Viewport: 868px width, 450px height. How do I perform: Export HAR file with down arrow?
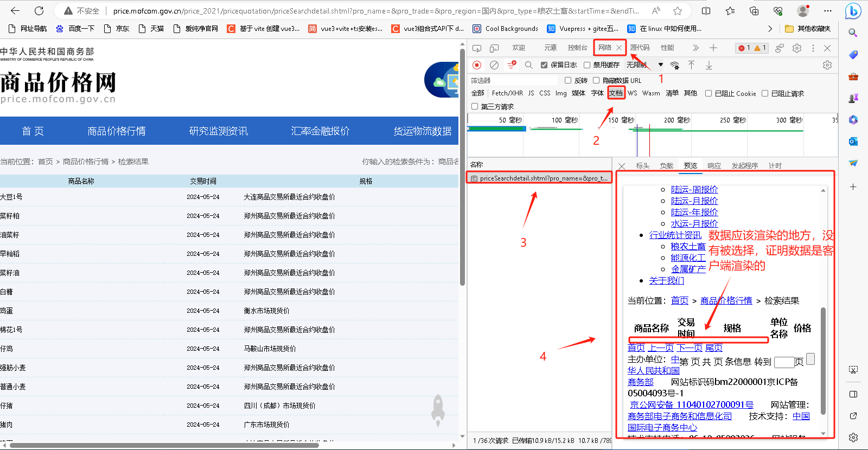click(709, 65)
